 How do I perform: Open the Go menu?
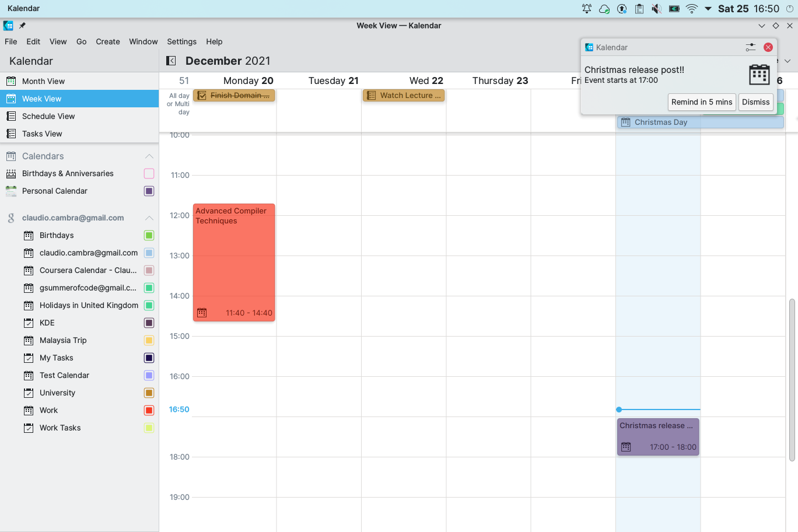[82, 41]
